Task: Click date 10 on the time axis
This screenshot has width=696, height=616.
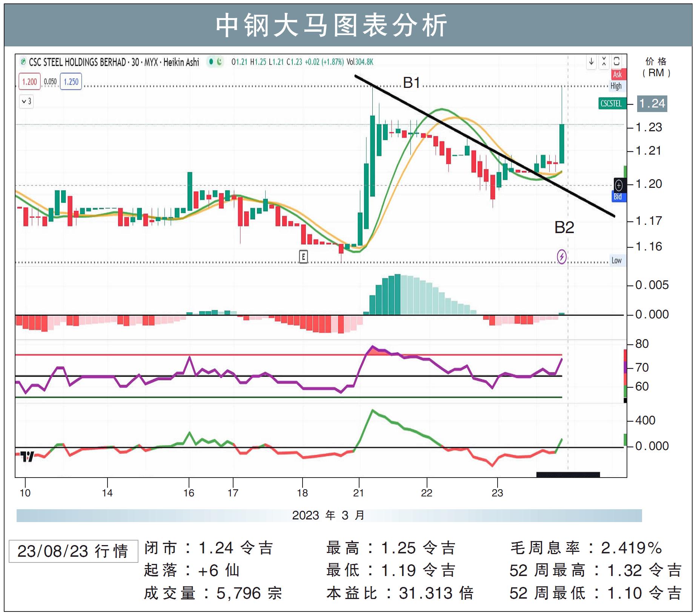Action: coord(25,493)
